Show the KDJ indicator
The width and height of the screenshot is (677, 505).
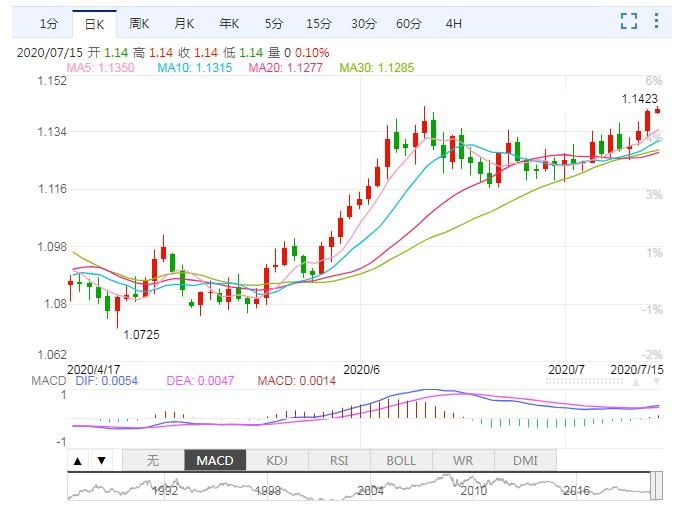(x=277, y=461)
